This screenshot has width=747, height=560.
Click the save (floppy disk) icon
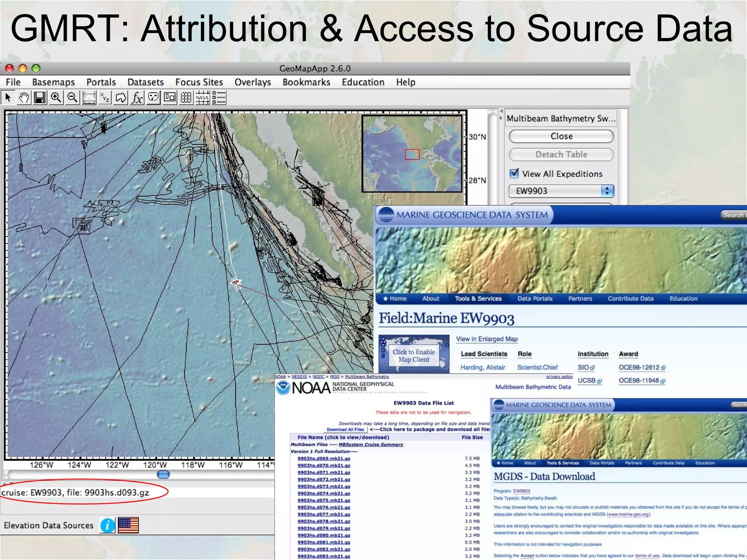[40, 98]
